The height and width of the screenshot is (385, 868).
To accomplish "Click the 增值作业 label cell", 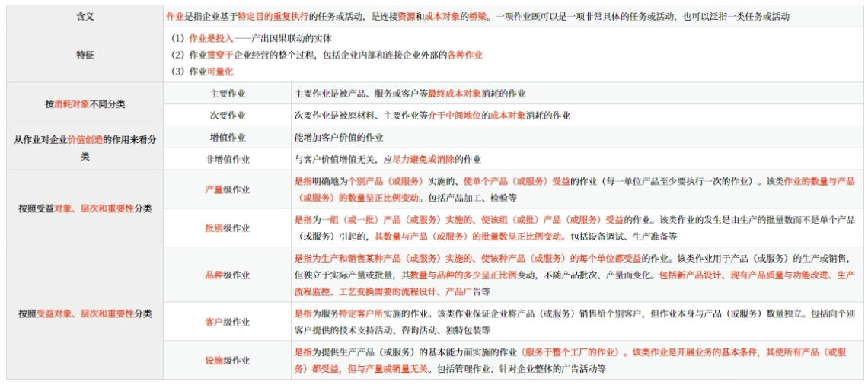I will pyautogui.click(x=227, y=138).
